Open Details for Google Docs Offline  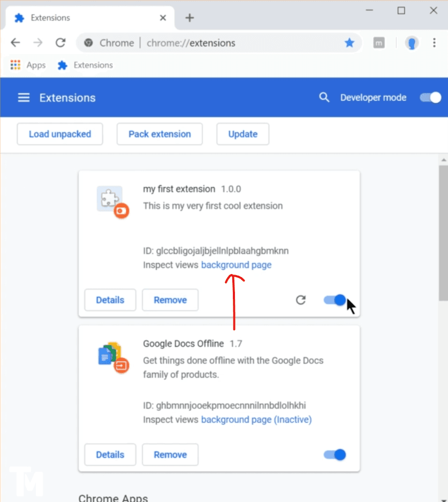[x=110, y=454]
